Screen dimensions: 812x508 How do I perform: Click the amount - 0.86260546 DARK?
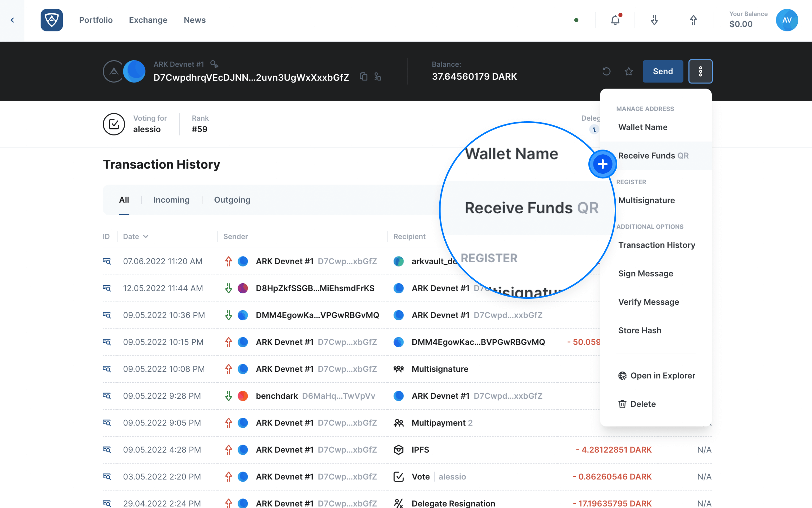click(x=612, y=477)
